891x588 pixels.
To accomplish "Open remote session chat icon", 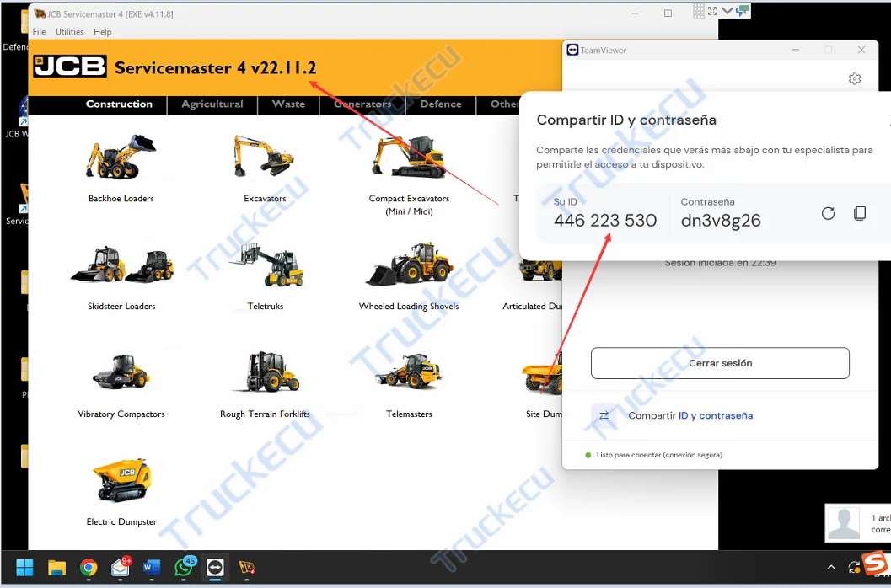I will 743,11.
